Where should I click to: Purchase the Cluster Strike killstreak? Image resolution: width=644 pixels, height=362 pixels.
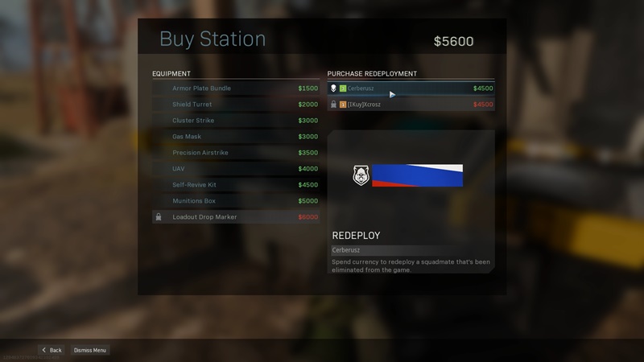coord(236,120)
